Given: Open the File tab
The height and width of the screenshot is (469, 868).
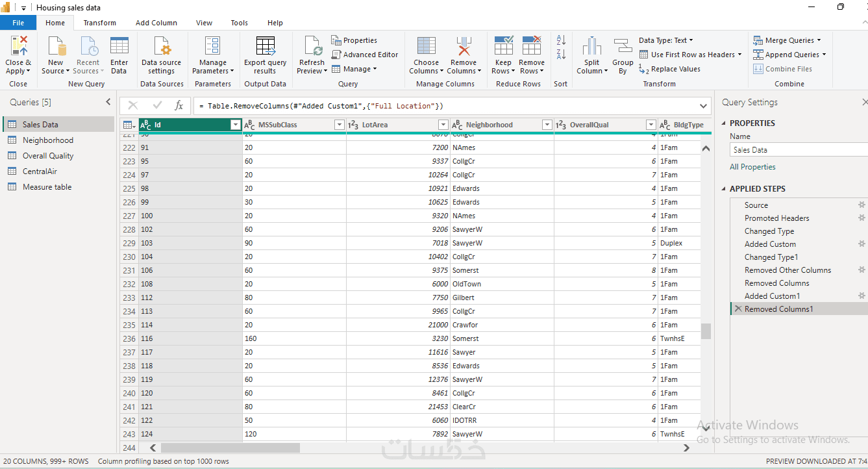Looking at the screenshot, I should [18, 23].
